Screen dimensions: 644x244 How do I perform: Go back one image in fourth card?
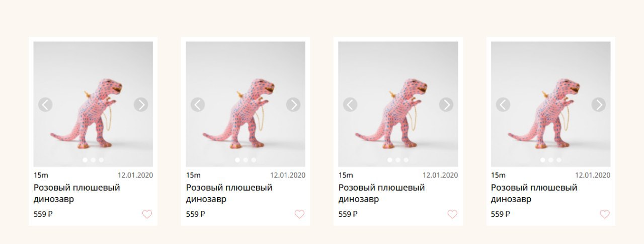click(x=503, y=105)
